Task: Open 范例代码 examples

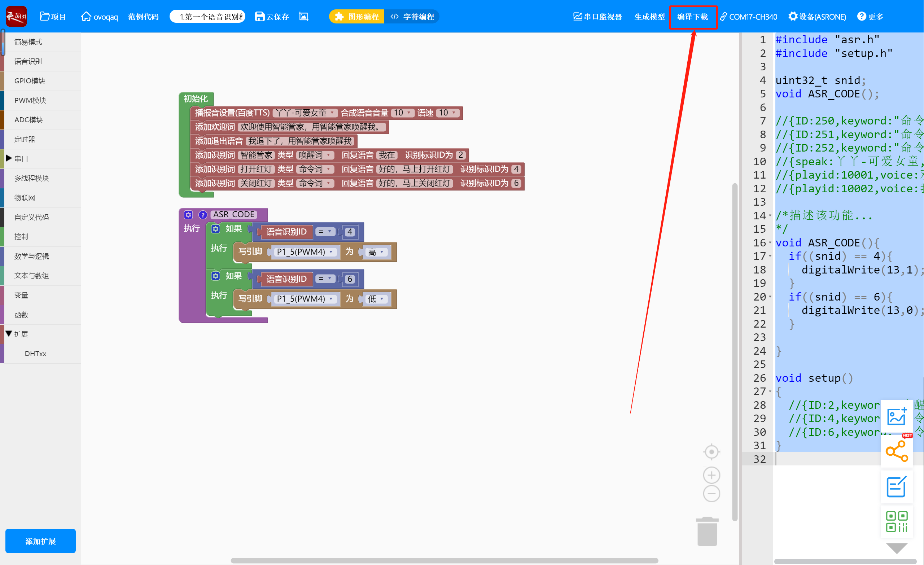Action: (x=143, y=17)
